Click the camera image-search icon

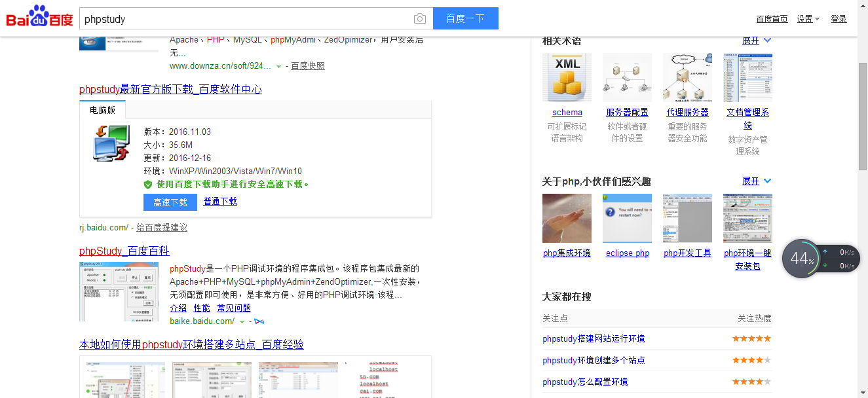tap(420, 19)
